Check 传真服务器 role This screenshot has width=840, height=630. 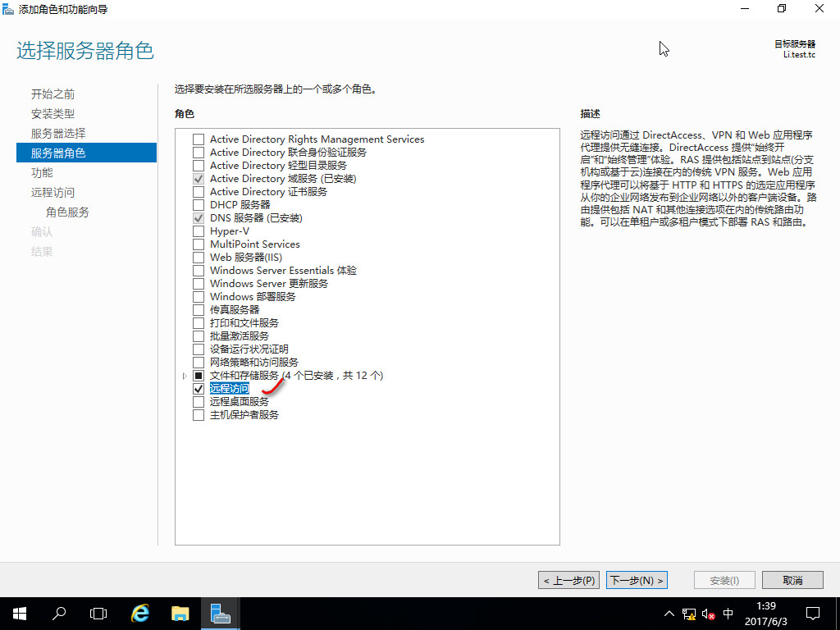[199, 310]
